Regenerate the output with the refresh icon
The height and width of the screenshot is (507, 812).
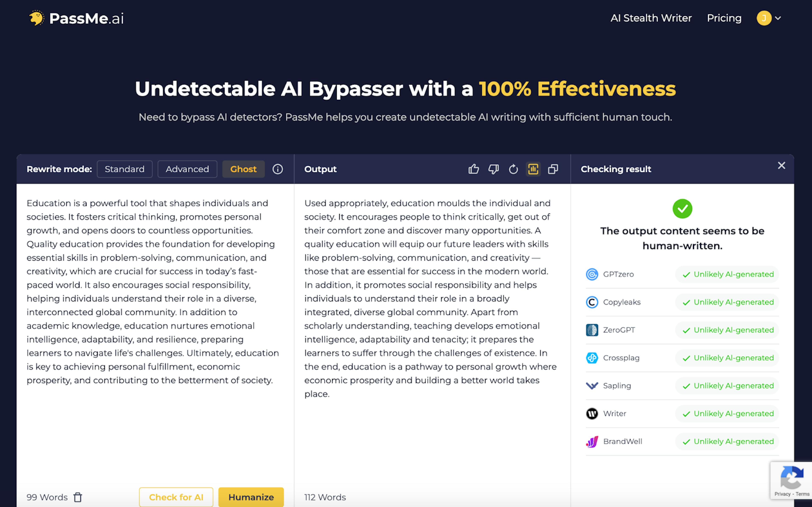[x=513, y=169]
